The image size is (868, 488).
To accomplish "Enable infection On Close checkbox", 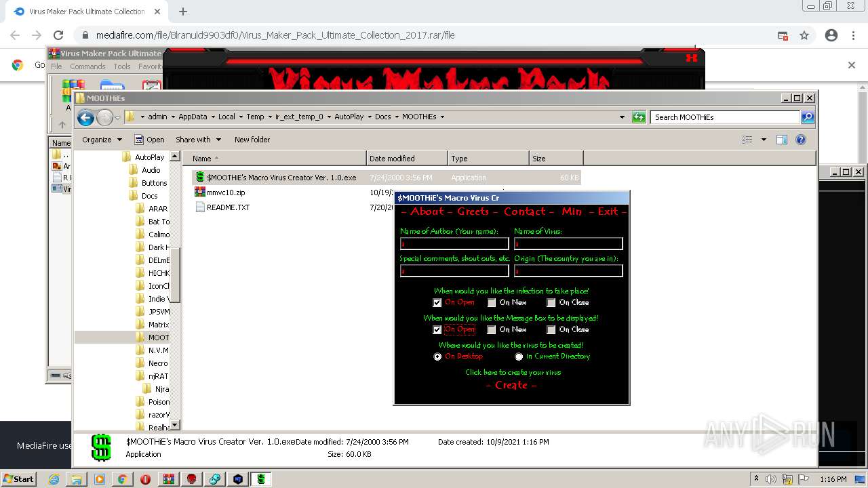I will (551, 302).
